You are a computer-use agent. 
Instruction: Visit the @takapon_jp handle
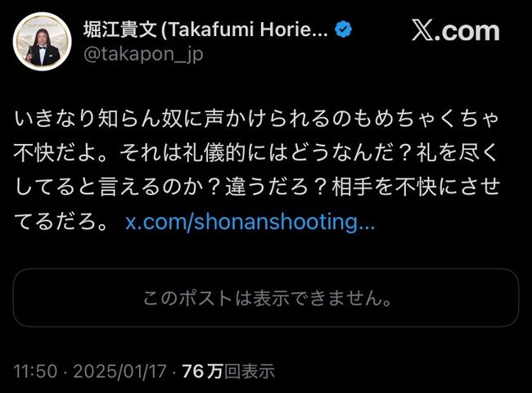143,54
